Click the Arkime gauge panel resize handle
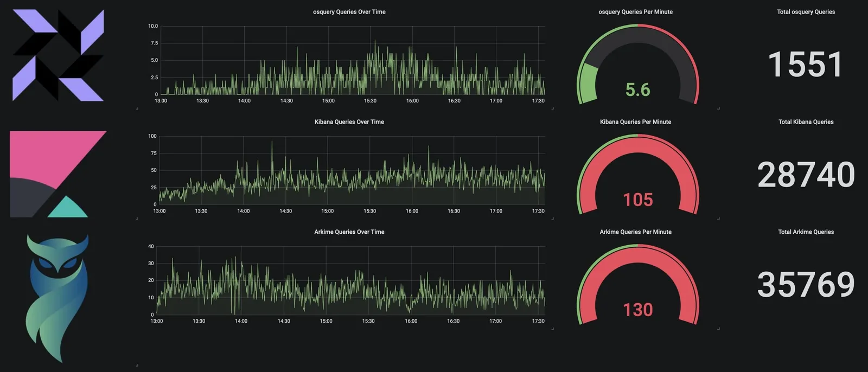This screenshot has width=868, height=372. (718, 329)
